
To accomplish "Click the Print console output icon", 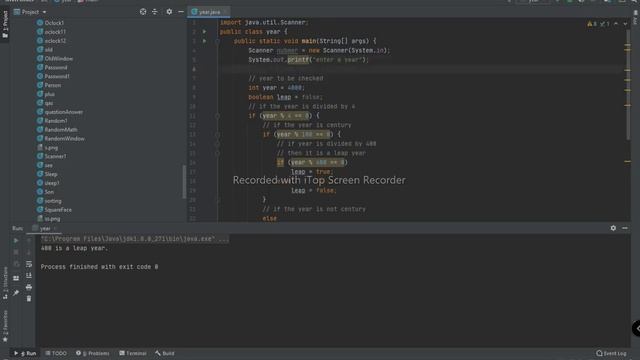I will 29,287.
